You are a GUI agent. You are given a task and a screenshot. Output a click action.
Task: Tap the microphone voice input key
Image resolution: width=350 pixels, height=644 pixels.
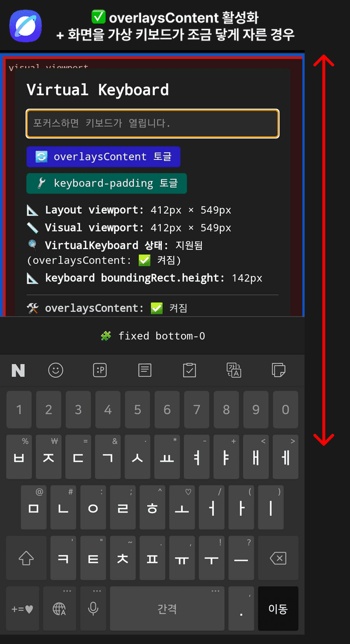[x=93, y=608]
